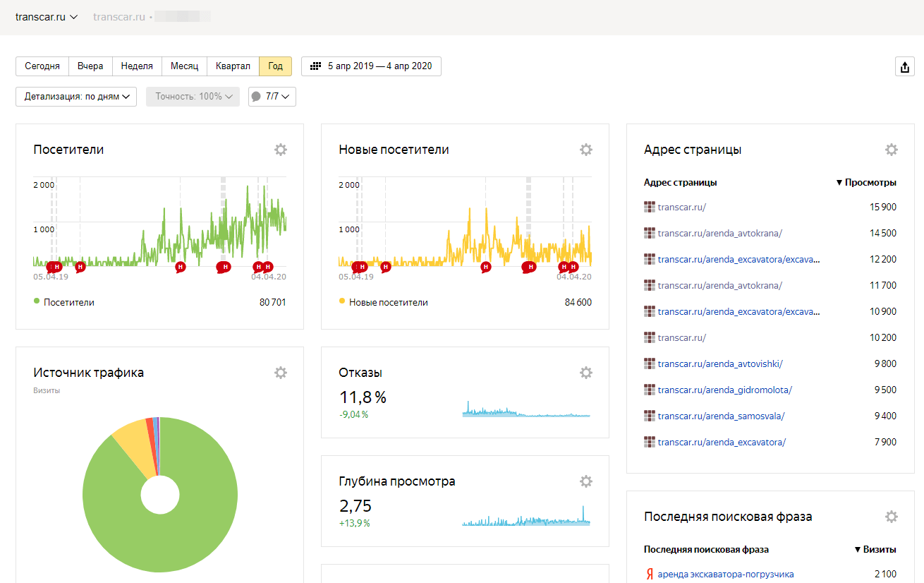Click the Посетители total 80 701
Image resolution: width=924 pixels, height=583 pixels.
pyautogui.click(x=273, y=302)
